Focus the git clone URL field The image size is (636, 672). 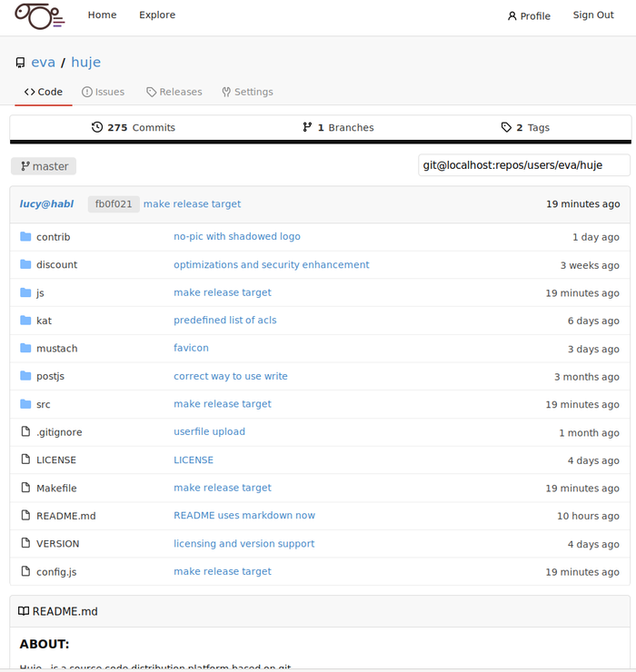tap(524, 165)
